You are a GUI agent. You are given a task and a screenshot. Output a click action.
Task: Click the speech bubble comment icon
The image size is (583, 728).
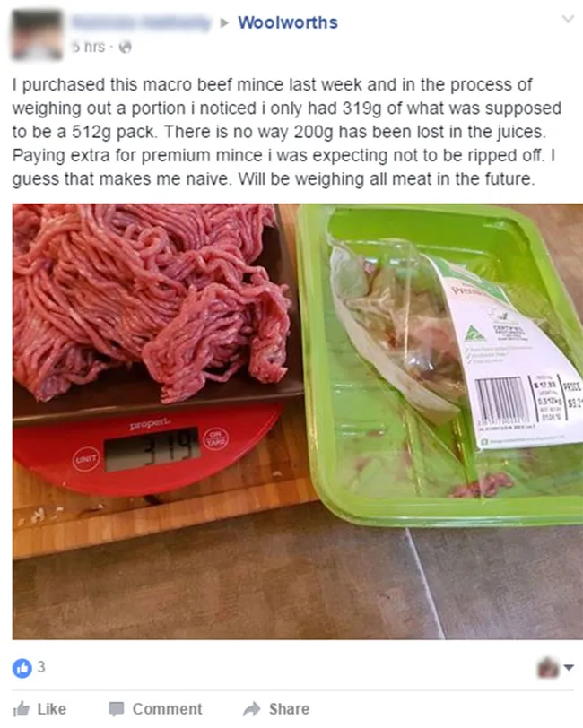coord(116,709)
